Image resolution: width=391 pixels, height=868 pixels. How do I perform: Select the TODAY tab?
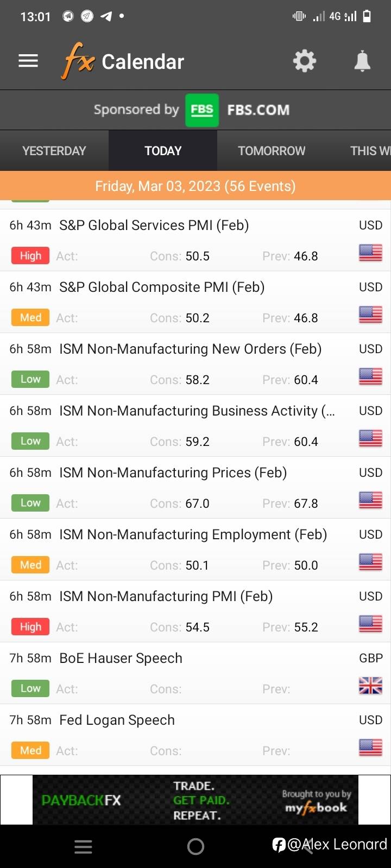point(163,151)
